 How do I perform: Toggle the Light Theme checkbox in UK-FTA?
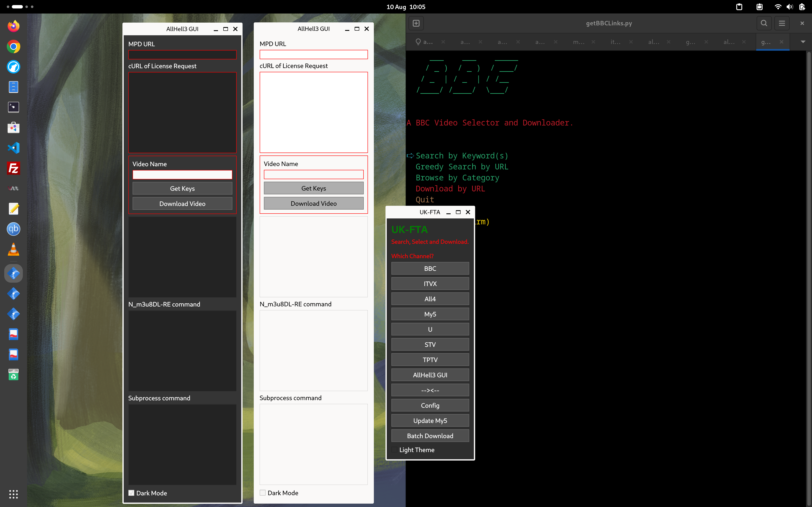click(x=395, y=450)
